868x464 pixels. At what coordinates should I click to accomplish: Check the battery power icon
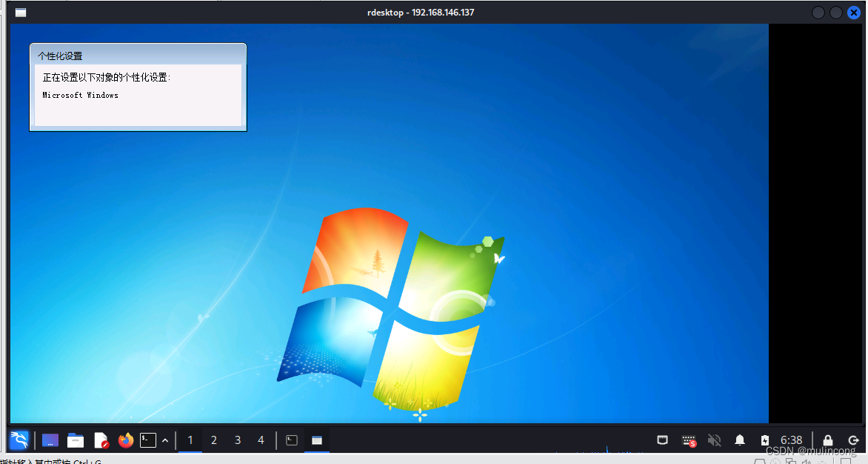point(765,440)
